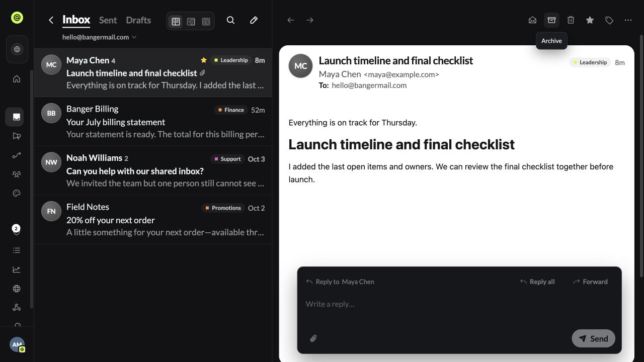Screen dimensions: 644x362
Task: Click the Finance tag on Banger Billing
Action: point(231,110)
